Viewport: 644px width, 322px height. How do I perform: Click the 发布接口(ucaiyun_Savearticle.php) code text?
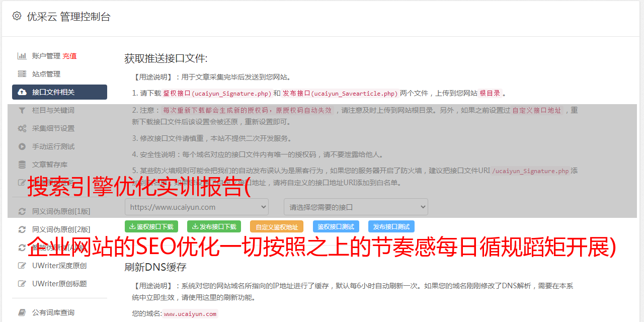(x=340, y=93)
